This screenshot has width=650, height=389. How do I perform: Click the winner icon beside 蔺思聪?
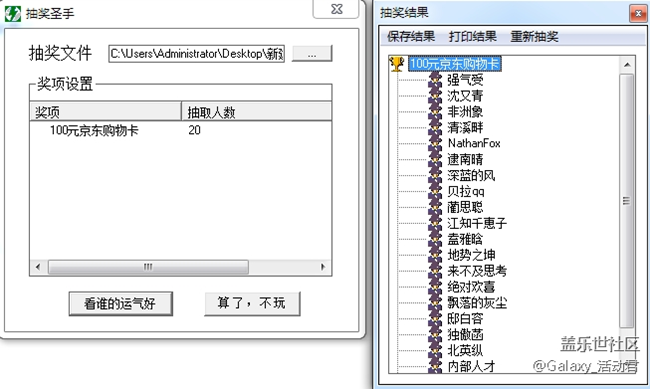[x=435, y=207]
